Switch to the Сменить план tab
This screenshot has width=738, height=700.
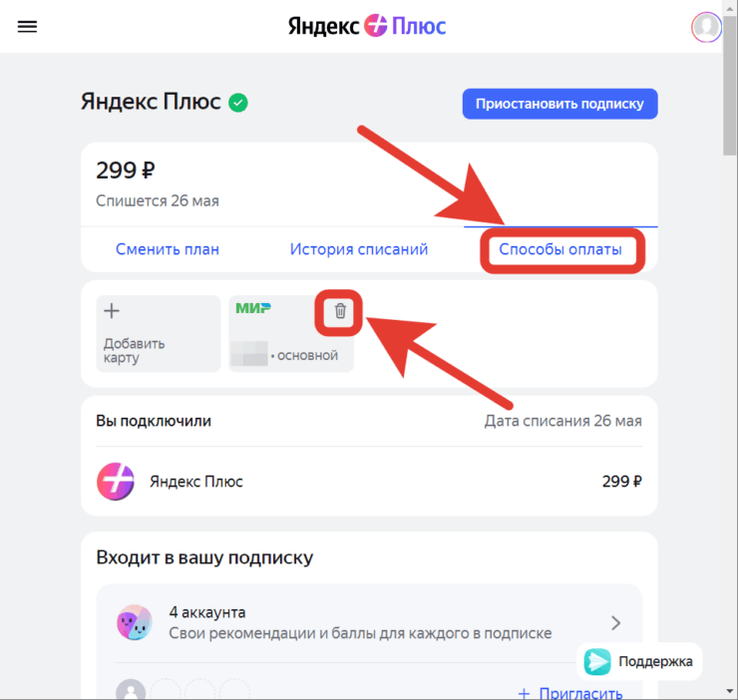[168, 249]
